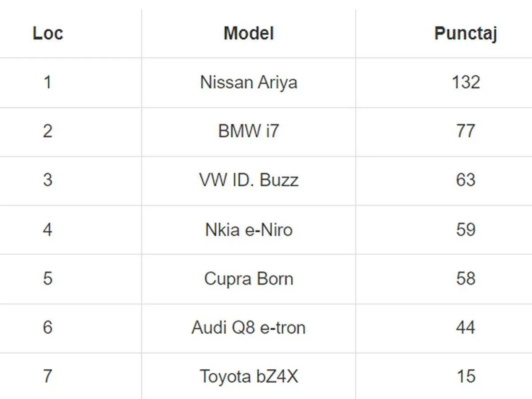Select the Toyota bZ4X model cell
Viewport: 532px width, 399px height.
point(248,377)
